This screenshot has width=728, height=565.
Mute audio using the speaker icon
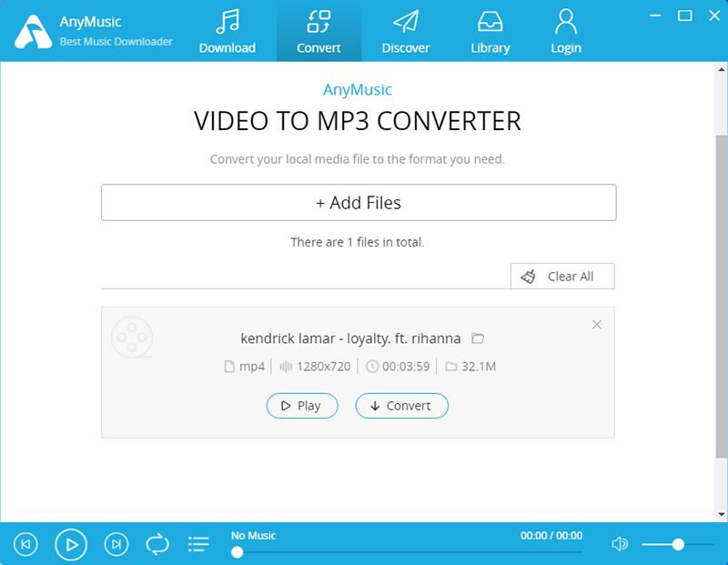[x=620, y=543]
